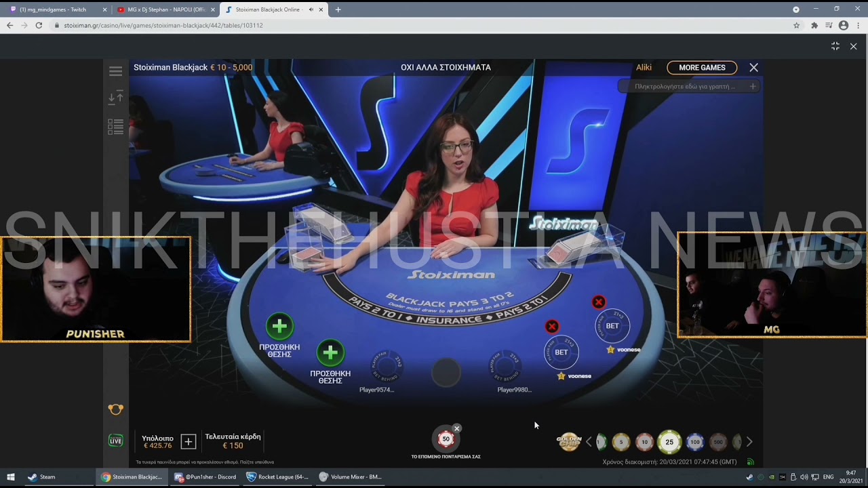Switch to the mg_mindgames Twitch tab
Screen dimensions: 868x488
pyautogui.click(x=58, y=9)
